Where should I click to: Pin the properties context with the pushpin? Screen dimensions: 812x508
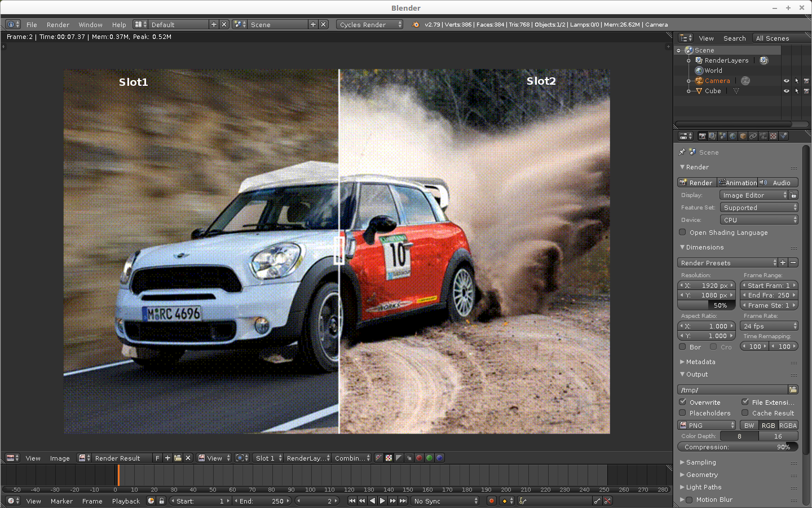(682, 152)
